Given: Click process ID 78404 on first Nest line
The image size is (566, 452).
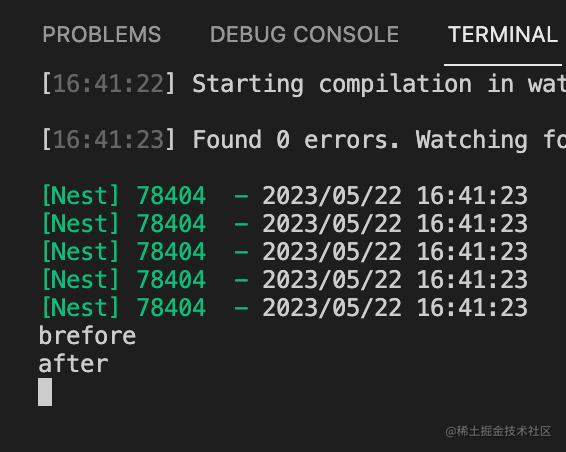Looking at the screenshot, I should [171, 196].
